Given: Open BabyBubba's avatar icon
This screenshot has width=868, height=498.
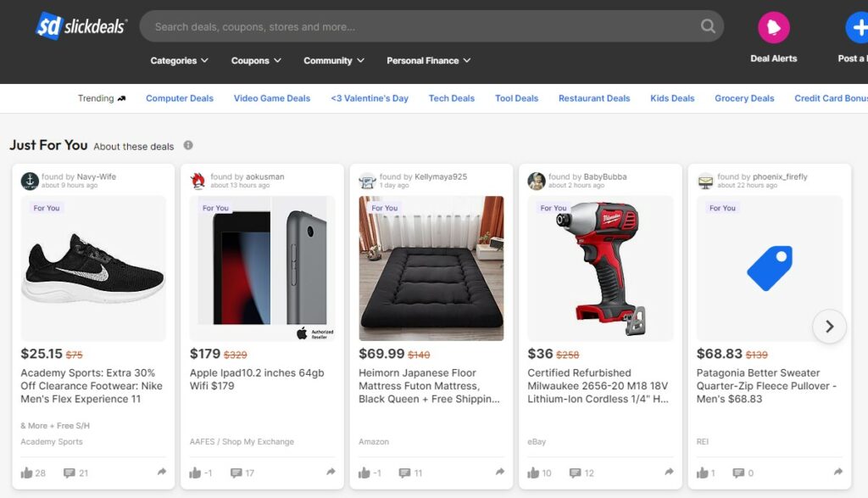Looking at the screenshot, I should 536,181.
